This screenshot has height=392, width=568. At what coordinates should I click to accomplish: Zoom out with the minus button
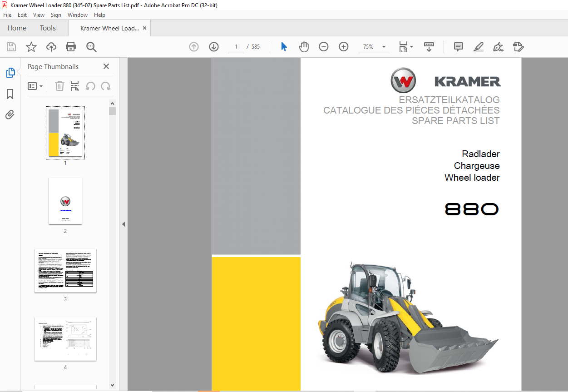[324, 47]
